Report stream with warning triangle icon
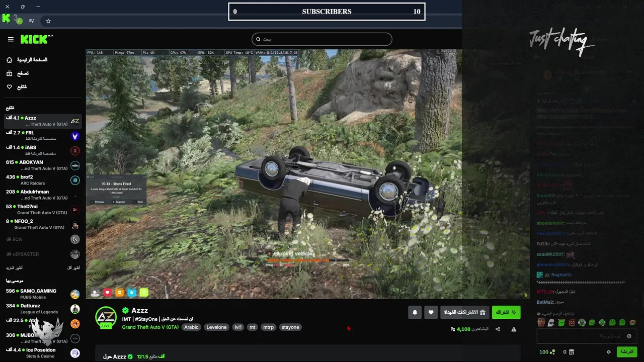 coord(514,329)
